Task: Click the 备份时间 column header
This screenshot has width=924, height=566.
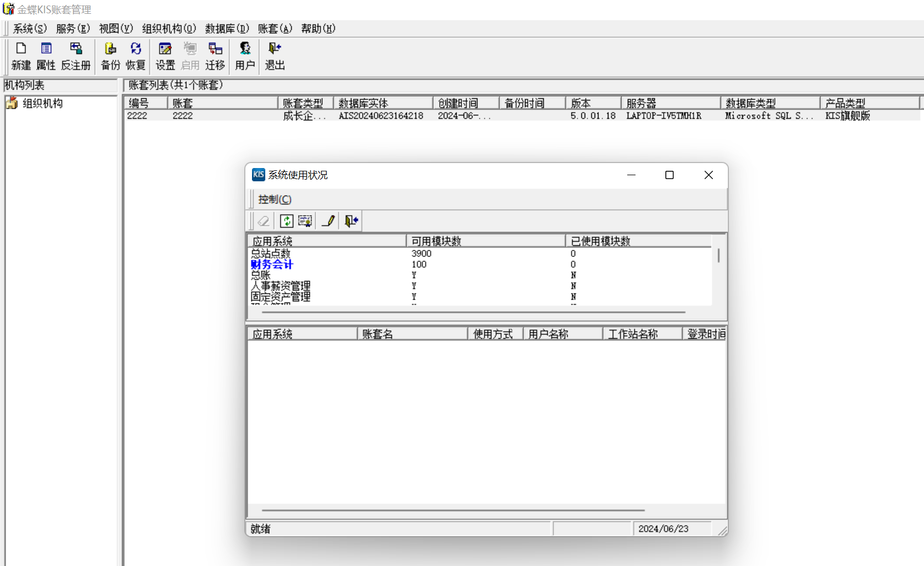Action: pos(532,103)
